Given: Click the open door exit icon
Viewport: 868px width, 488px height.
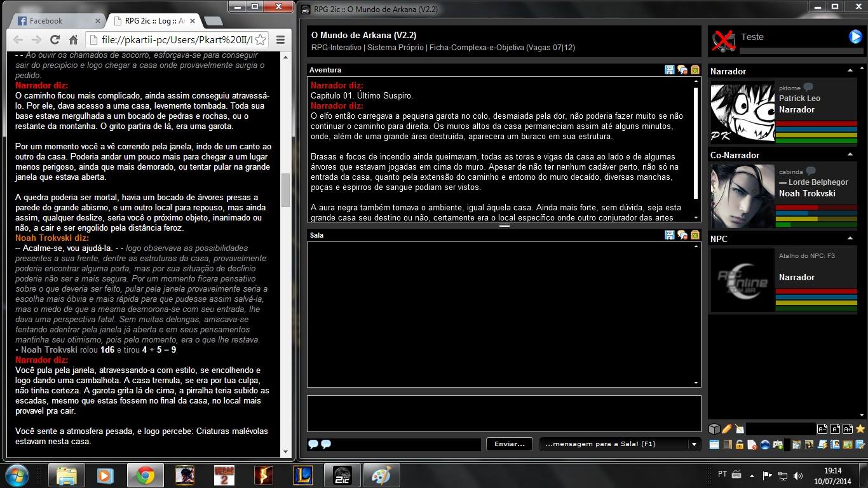Looking at the screenshot, I should point(727,445).
